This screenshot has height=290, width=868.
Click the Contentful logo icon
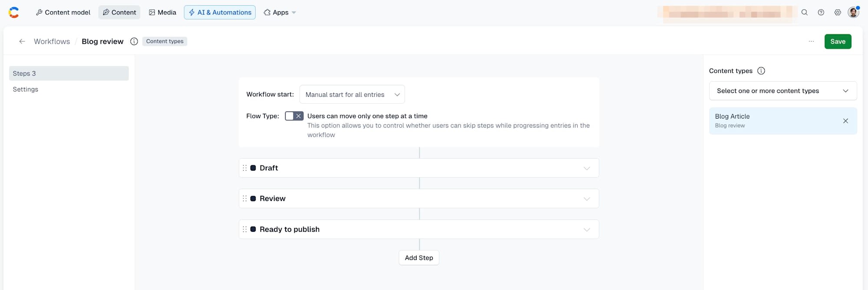pos(14,13)
